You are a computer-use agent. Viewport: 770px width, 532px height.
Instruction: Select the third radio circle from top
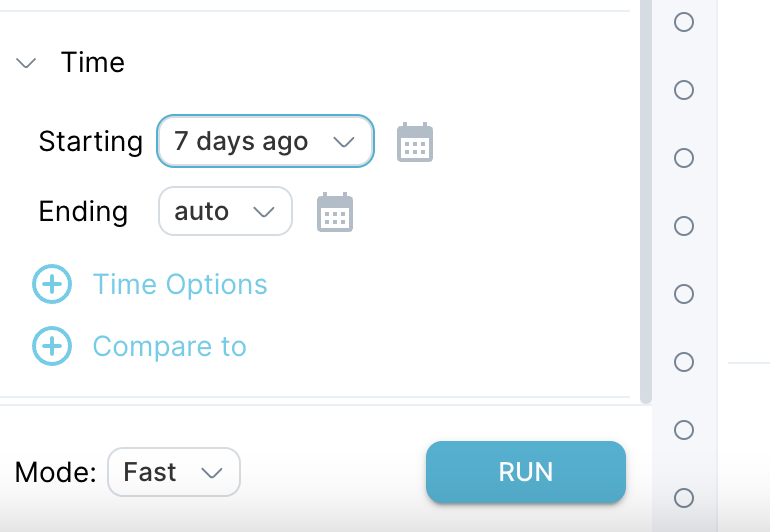684,158
